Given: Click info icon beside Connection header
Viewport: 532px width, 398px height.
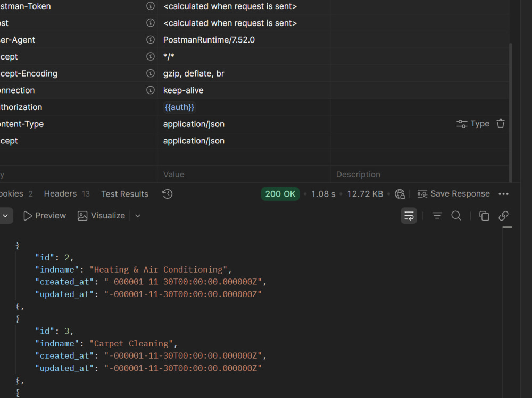Looking at the screenshot, I should [151, 90].
